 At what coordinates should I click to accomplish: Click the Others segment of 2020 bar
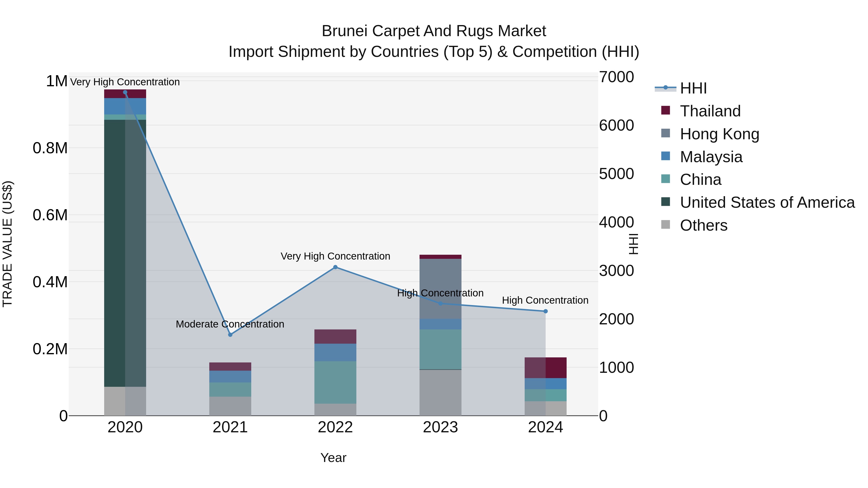[x=125, y=401]
